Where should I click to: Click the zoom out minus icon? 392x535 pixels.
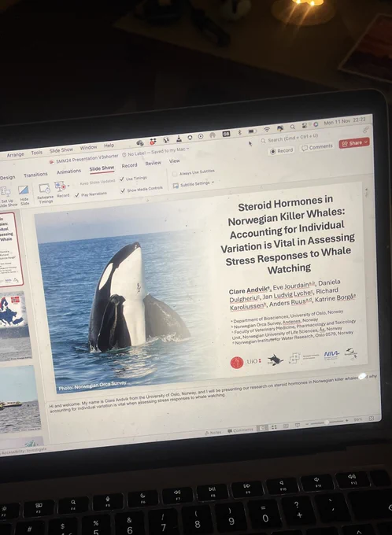[x=306, y=424]
